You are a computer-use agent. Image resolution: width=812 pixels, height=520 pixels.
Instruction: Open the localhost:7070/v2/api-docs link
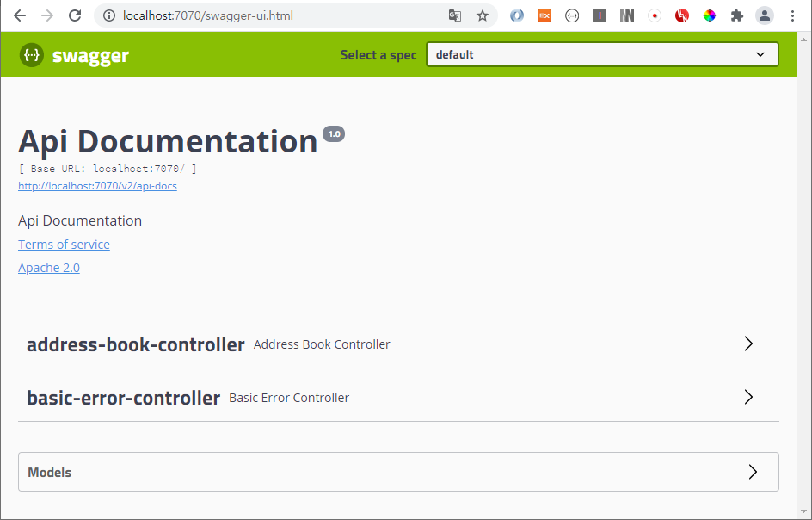pos(97,186)
